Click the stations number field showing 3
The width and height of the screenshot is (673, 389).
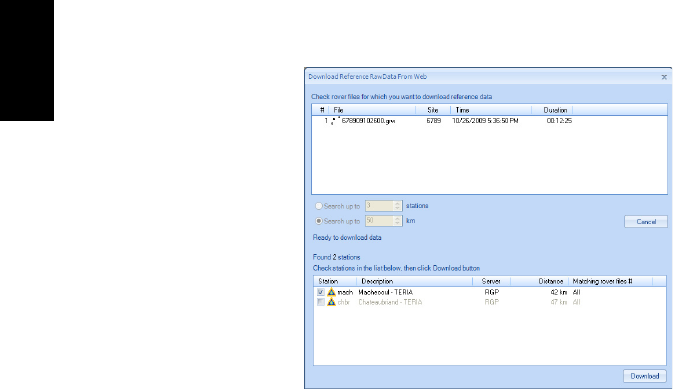pos(379,206)
